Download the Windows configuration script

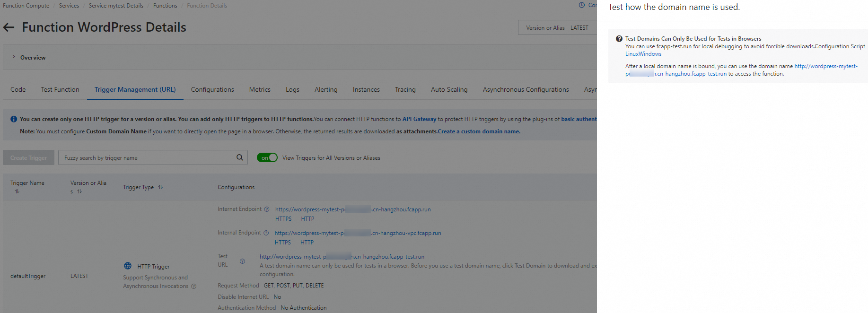tap(651, 54)
